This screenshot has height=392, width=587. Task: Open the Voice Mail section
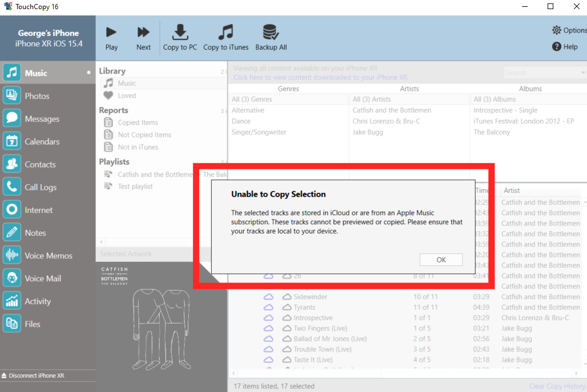pyautogui.click(x=47, y=278)
